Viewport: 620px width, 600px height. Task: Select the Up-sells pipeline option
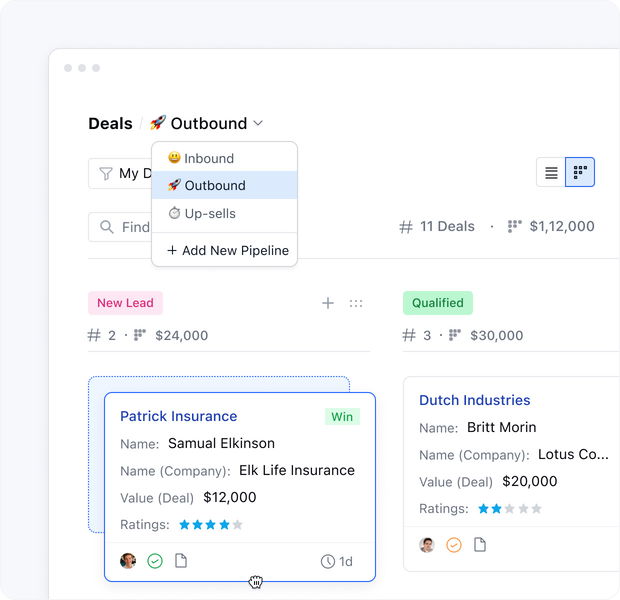coord(224,214)
